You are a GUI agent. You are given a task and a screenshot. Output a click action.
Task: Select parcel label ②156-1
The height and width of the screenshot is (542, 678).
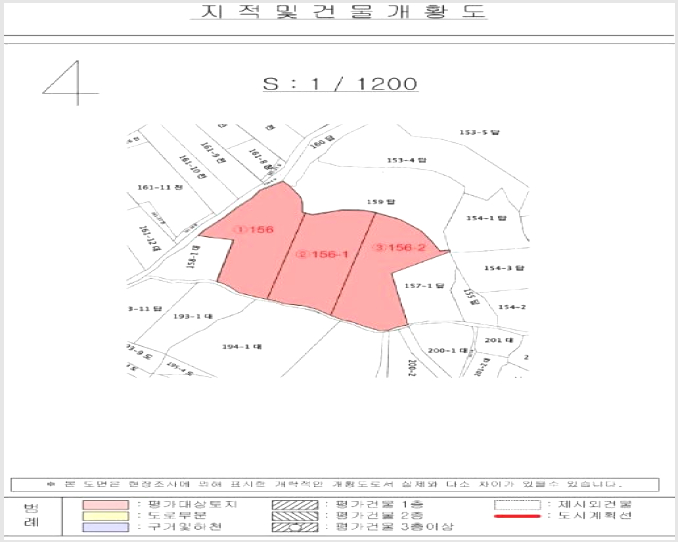pos(322,254)
